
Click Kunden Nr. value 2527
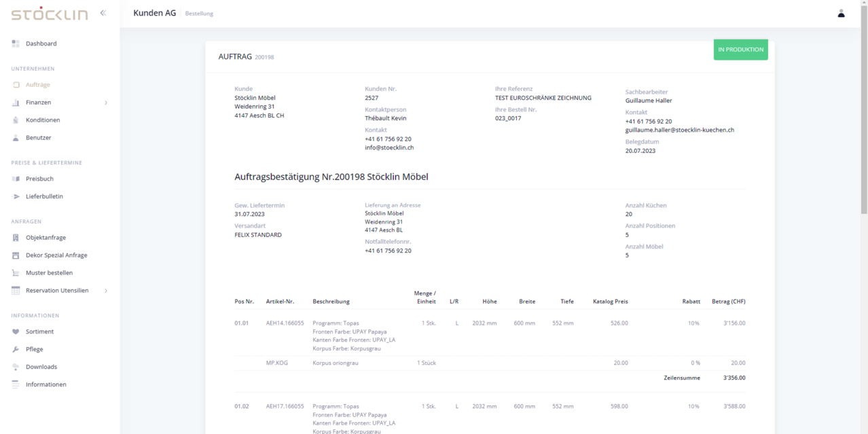(372, 98)
